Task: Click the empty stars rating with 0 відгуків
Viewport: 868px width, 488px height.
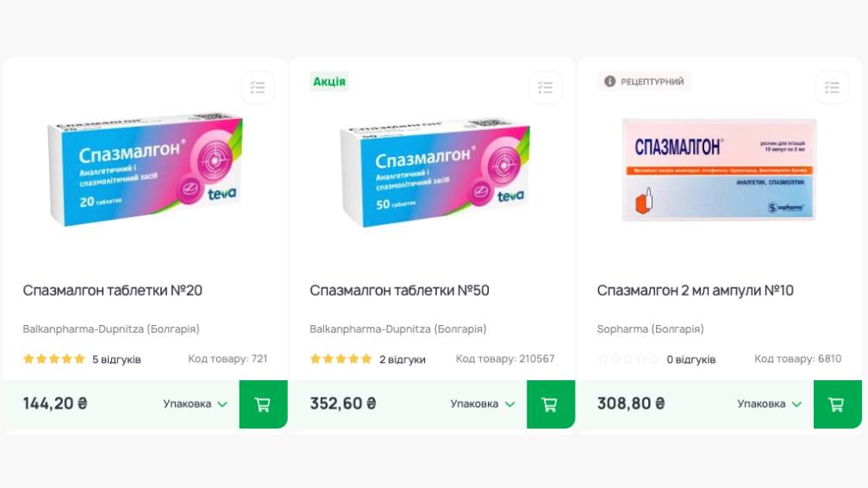Action: (x=628, y=359)
